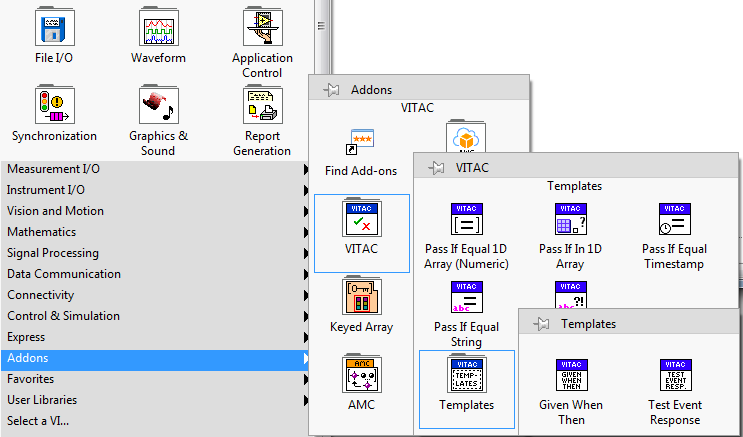Select Pass If Equal Timestamp VI
743x437 pixels.
tap(675, 219)
